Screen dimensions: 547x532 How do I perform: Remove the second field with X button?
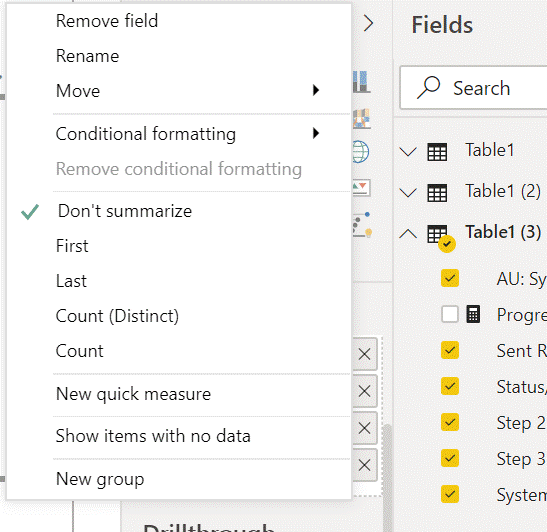pyautogui.click(x=365, y=391)
